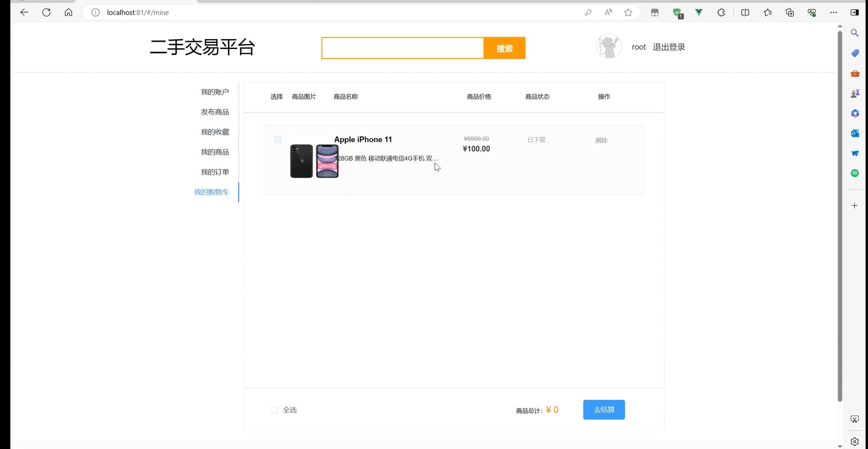Add a new sidebar app
Image resolution: width=868 pixels, height=449 pixels.
tap(855, 206)
